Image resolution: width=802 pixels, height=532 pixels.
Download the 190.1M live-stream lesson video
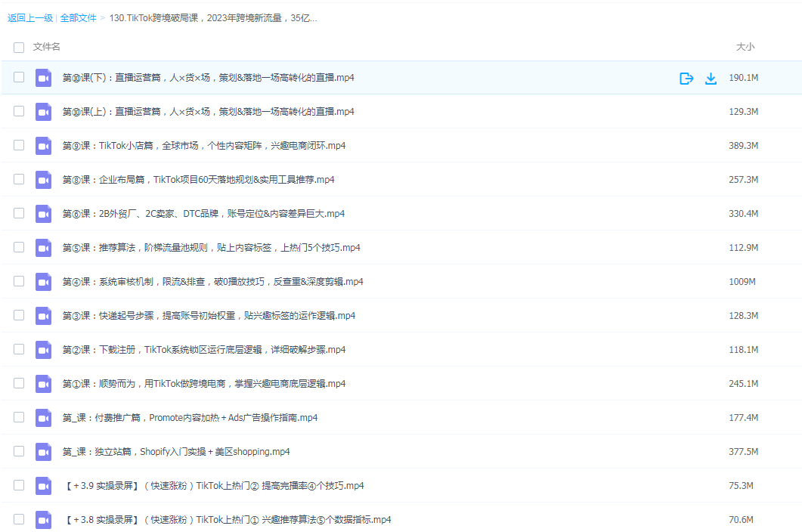[x=711, y=78]
